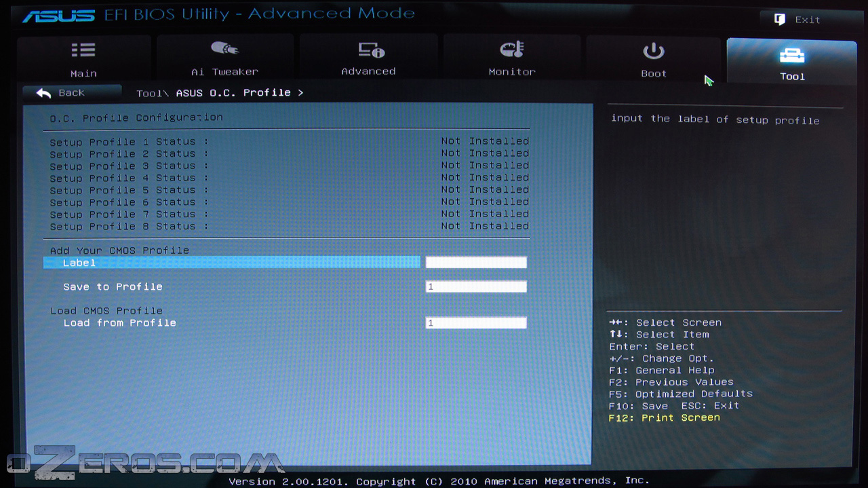The height and width of the screenshot is (488, 868).
Task: Click Setup Profile 1 Status row
Action: point(290,142)
